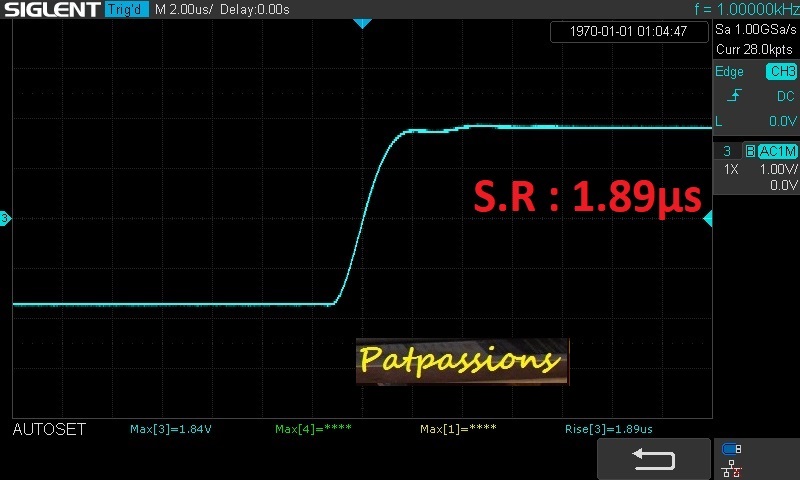
Task: Open the 1X probe attenuation setting
Action: [731, 169]
